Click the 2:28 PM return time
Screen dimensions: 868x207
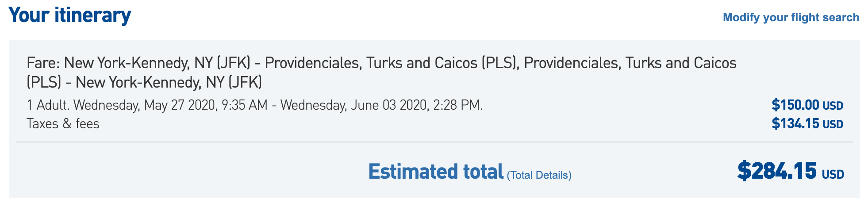point(456,105)
